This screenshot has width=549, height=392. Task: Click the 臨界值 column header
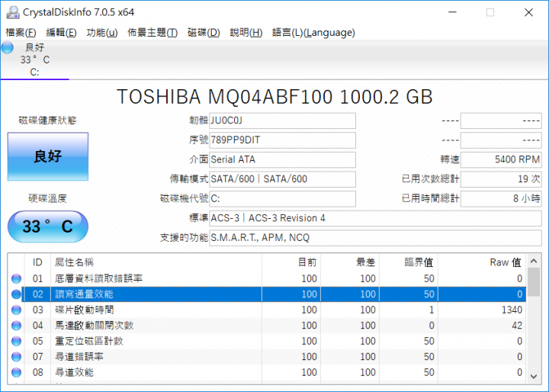(x=408, y=262)
